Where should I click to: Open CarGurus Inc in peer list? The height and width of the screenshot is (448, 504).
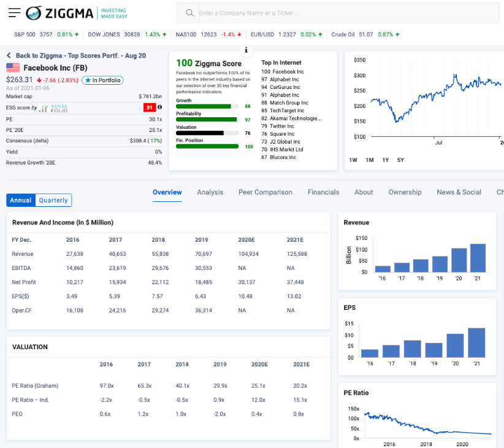click(x=281, y=87)
